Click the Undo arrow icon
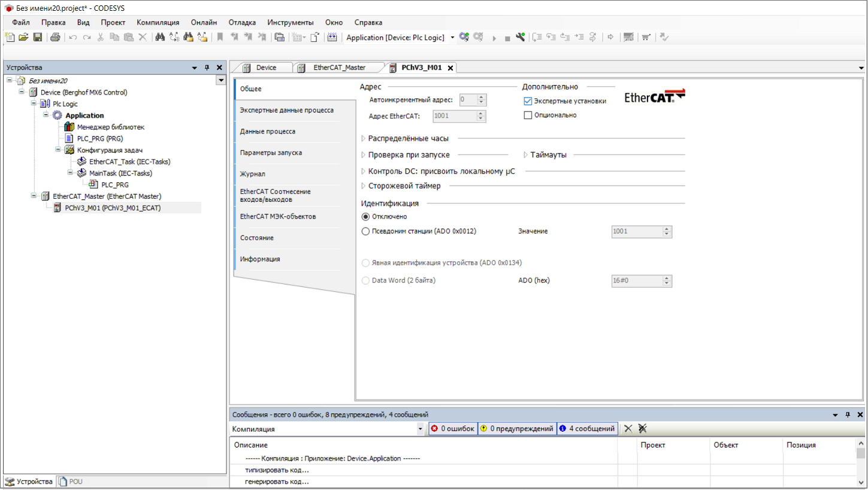This screenshot has height=490, width=868. [72, 37]
